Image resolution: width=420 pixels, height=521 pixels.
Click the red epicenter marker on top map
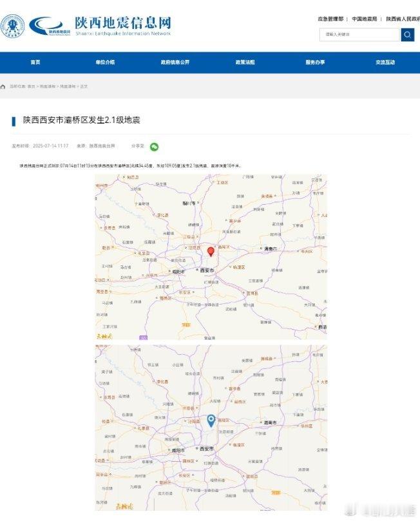[x=211, y=252]
